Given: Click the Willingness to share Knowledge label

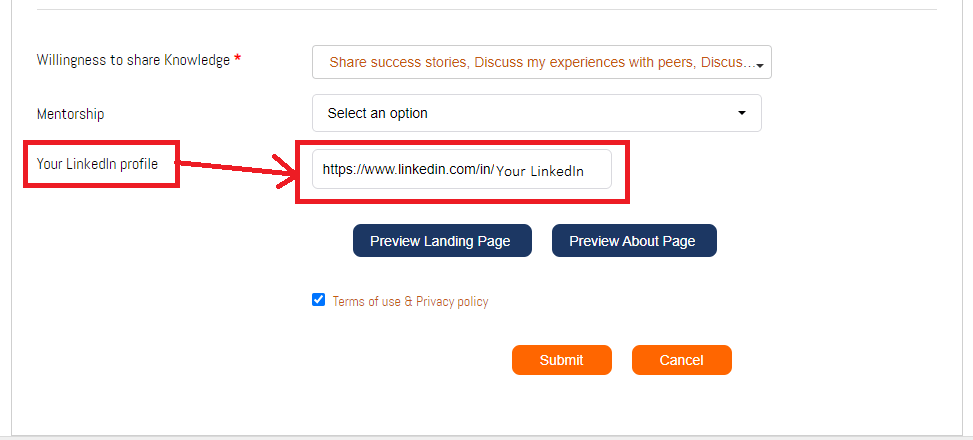Looking at the screenshot, I should [133, 60].
